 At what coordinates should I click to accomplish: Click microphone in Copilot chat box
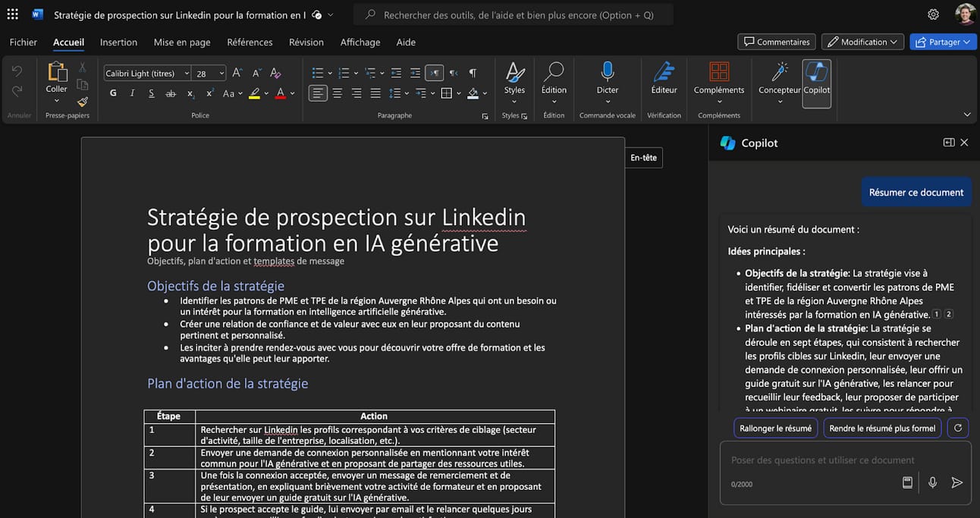pos(932,482)
